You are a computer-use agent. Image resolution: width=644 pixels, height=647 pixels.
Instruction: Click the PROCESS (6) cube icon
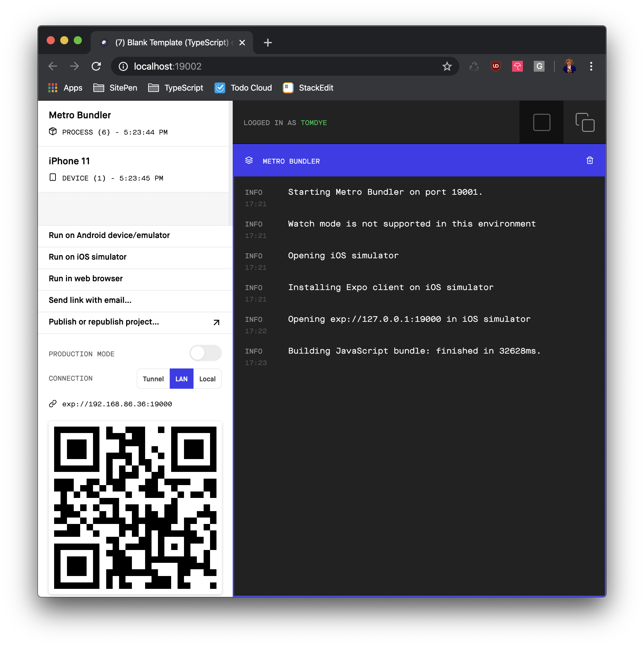[53, 131]
